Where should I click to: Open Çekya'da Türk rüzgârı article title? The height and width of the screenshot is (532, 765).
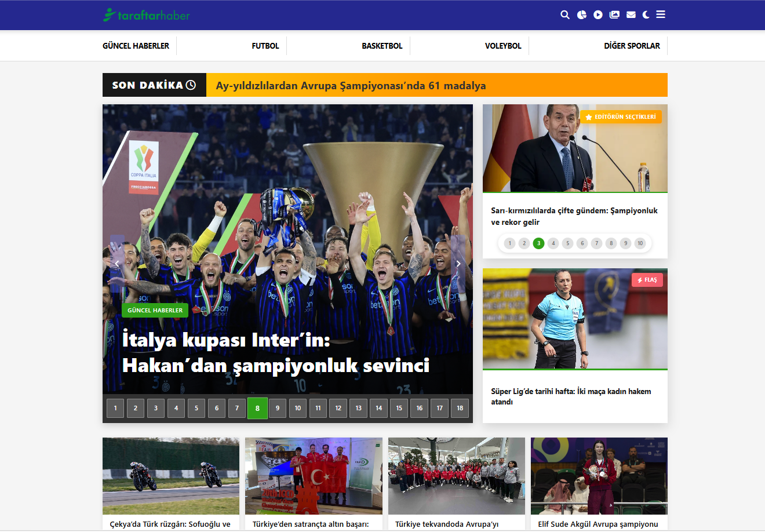point(170,524)
